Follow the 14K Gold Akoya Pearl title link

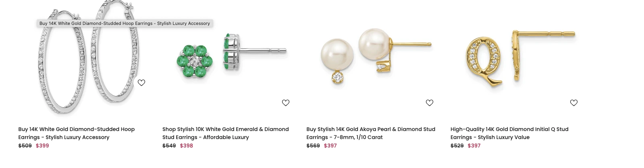(370, 133)
